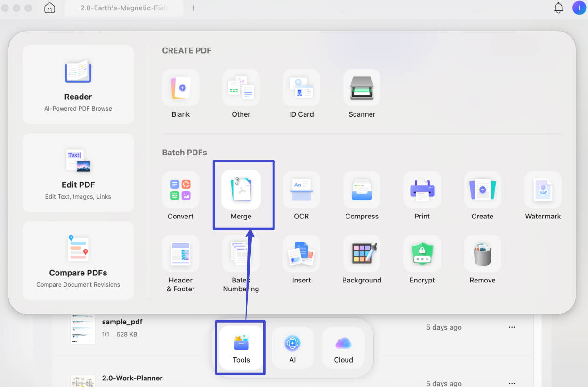Viewport: 588px width, 387px height.
Task: Open the sample_pdf file entry
Action: 292,328
